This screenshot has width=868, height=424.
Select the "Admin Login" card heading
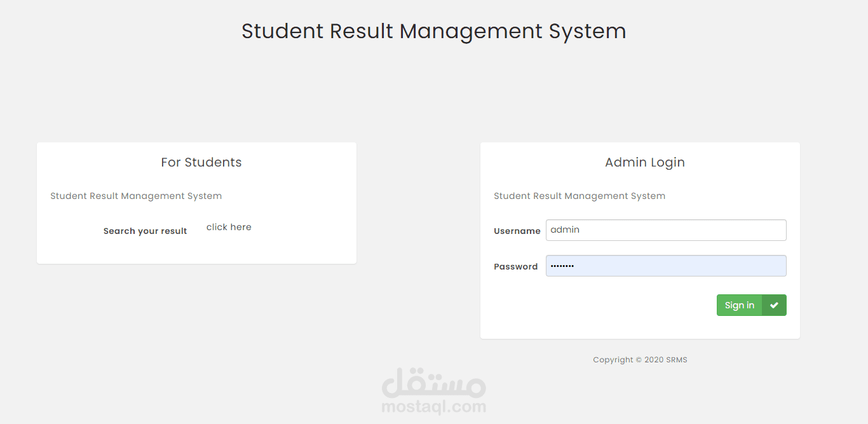click(644, 162)
